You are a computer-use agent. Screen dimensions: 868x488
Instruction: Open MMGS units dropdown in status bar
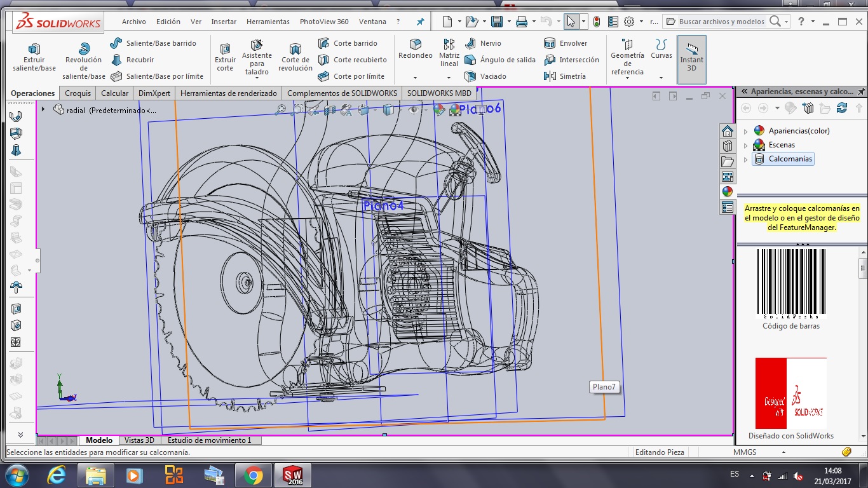coord(784,452)
